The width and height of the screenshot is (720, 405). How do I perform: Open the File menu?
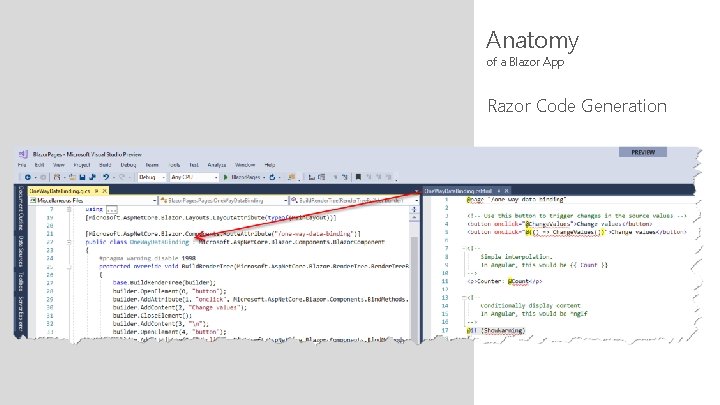[22, 165]
